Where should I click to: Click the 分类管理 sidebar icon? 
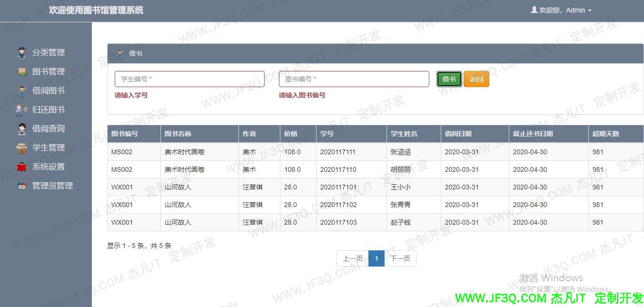(x=21, y=53)
